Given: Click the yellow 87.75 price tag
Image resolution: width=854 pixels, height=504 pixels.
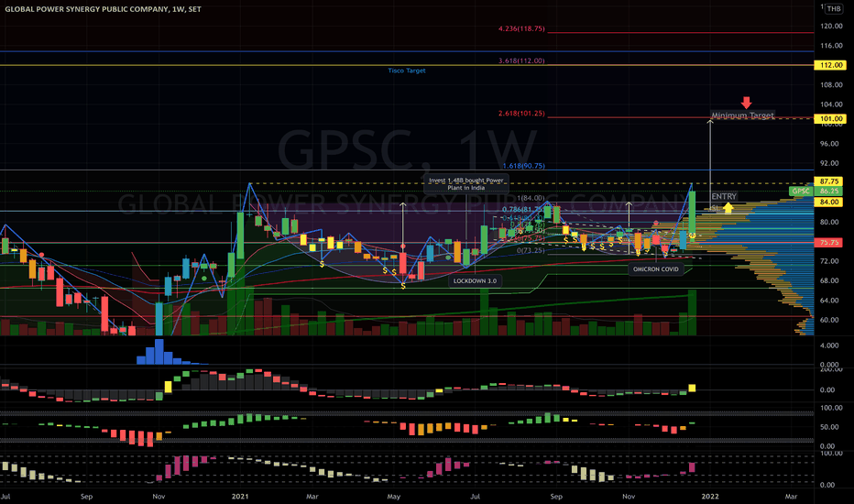Looking at the screenshot, I should click(x=828, y=181).
